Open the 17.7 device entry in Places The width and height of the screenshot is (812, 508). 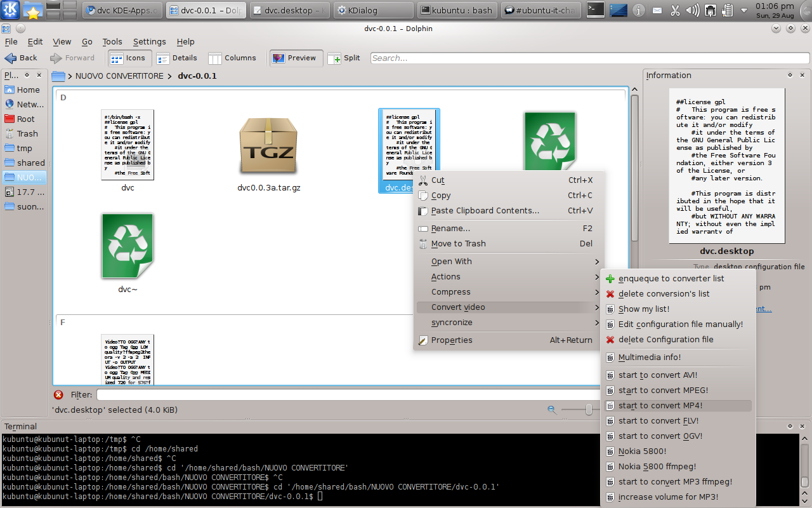pos(24,192)
